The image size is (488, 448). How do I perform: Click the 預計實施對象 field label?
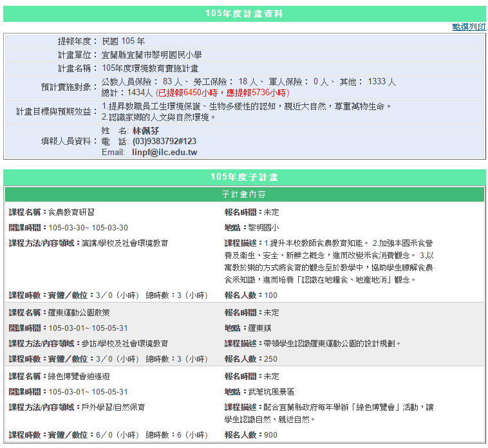coord(70,87)
